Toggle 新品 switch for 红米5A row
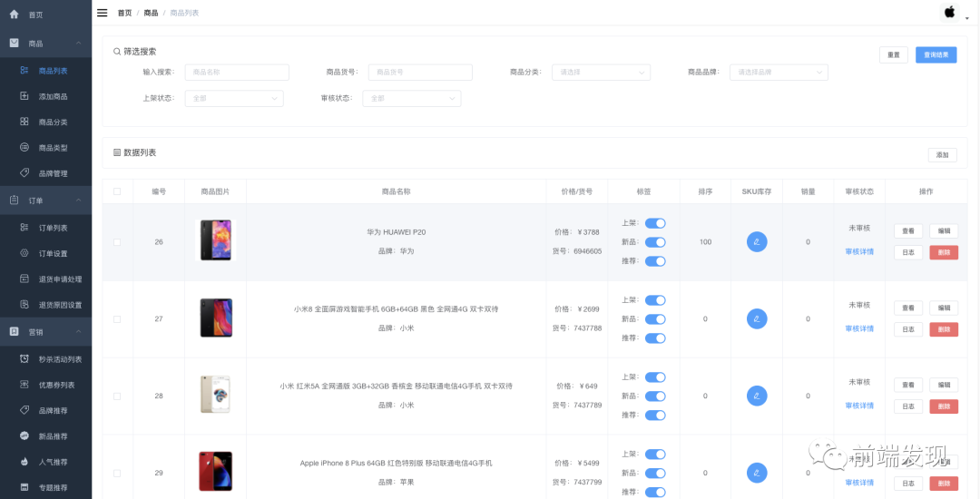Image resolution: width=980 pixels, height=499 pixels. pos(655,396)
